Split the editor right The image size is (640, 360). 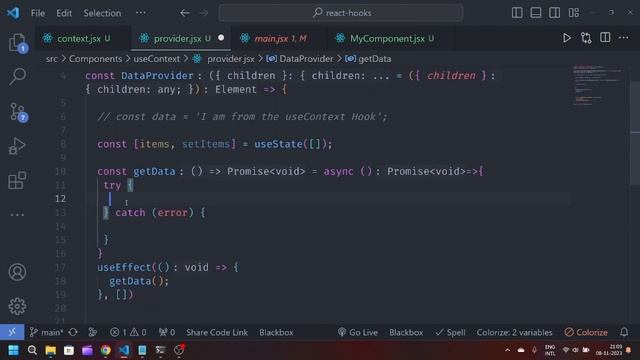click(x=605, y=38)
